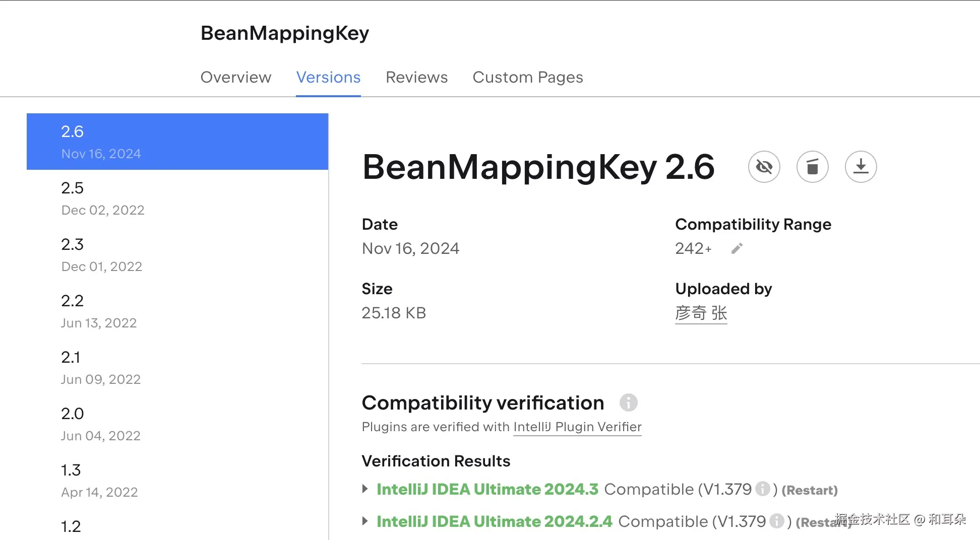
Task: Expand IntelliJ IDEA Ultimate 2024.3 result
Action: click(x=365, y=489)
